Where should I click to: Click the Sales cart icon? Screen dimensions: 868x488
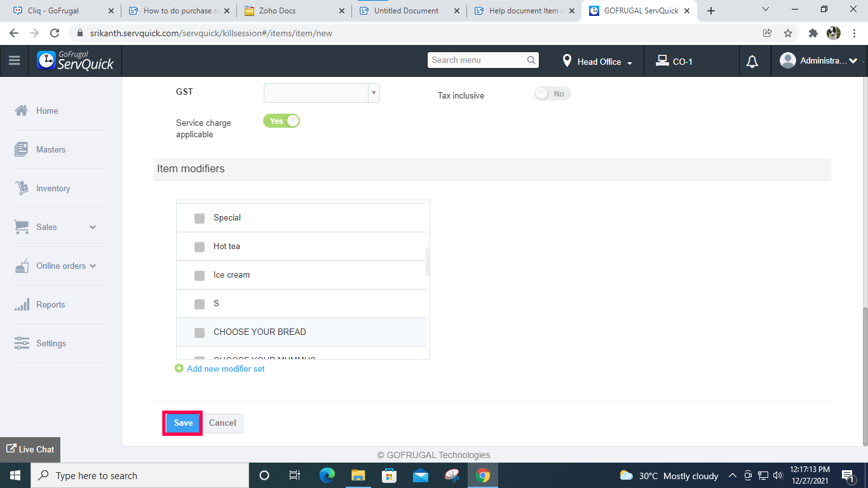click(x=22, y=227)
